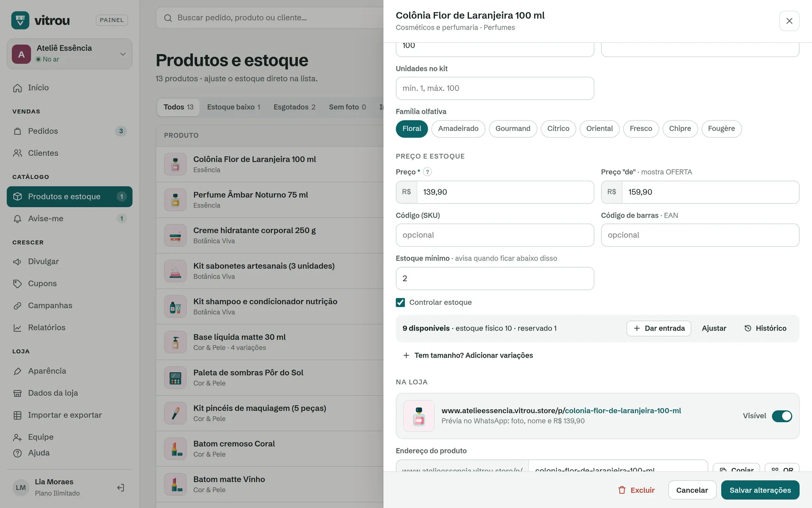The width and height of the screenshot is (812, 508).
Task: Go to Campanhas
Action: 69,306
